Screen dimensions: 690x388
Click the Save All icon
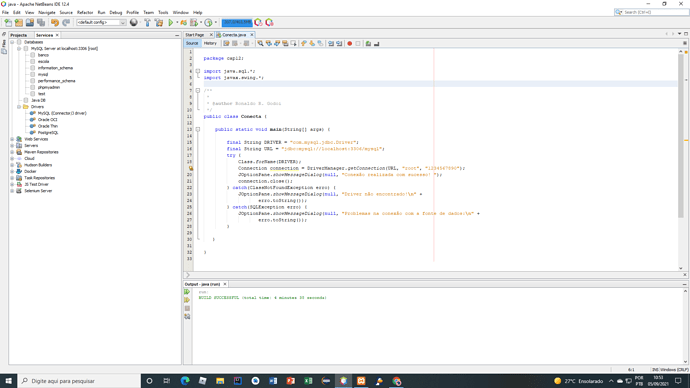click(x=41, y=22)
